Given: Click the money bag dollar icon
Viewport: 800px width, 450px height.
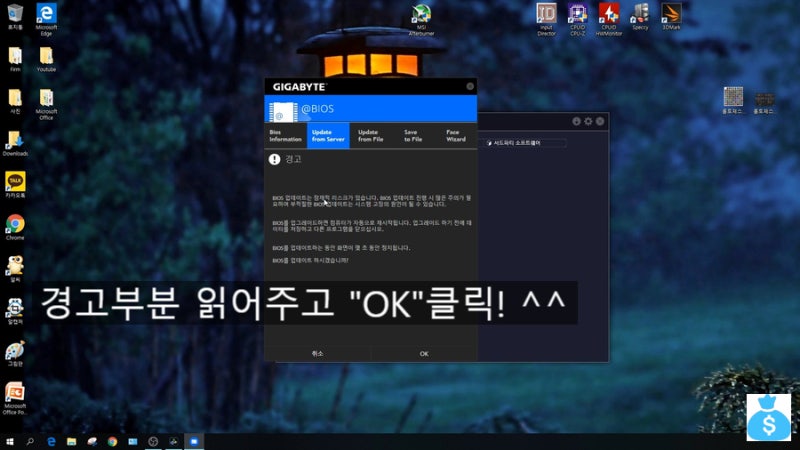Looking at the screenshot, I should [x=769, y=417].
